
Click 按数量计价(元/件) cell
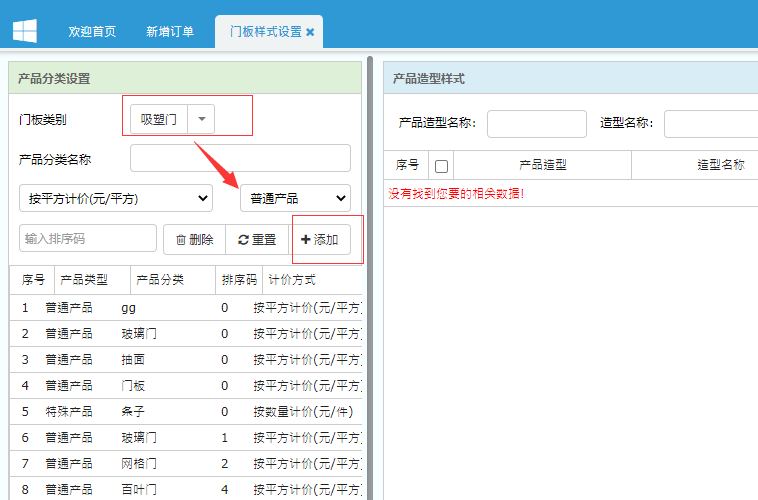click(303, 412)
